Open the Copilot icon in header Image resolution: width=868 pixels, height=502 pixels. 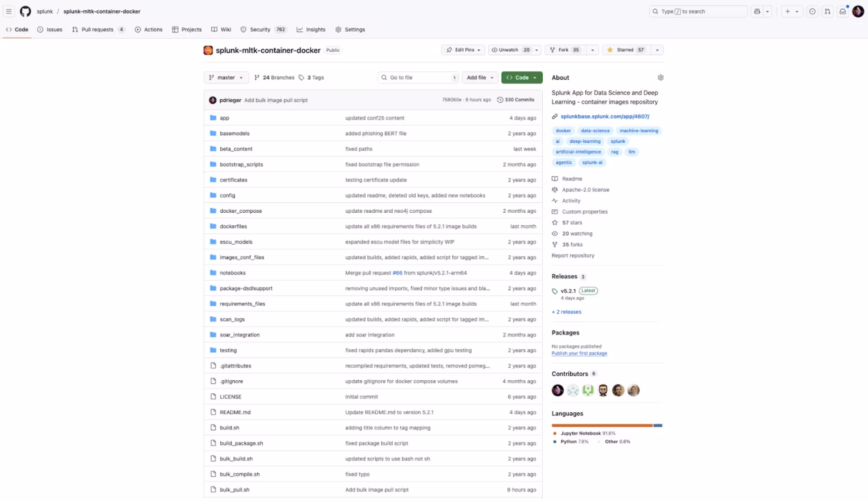pos(757,11)
